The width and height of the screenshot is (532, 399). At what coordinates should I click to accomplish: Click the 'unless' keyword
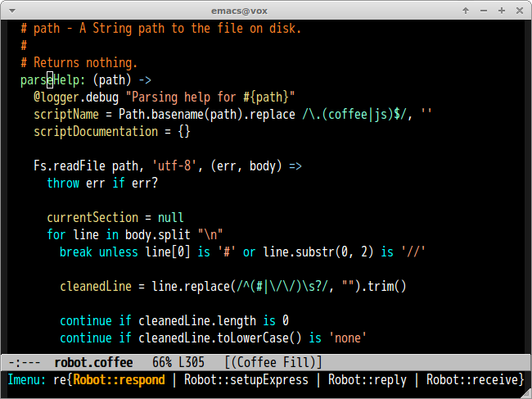(119, 252)
